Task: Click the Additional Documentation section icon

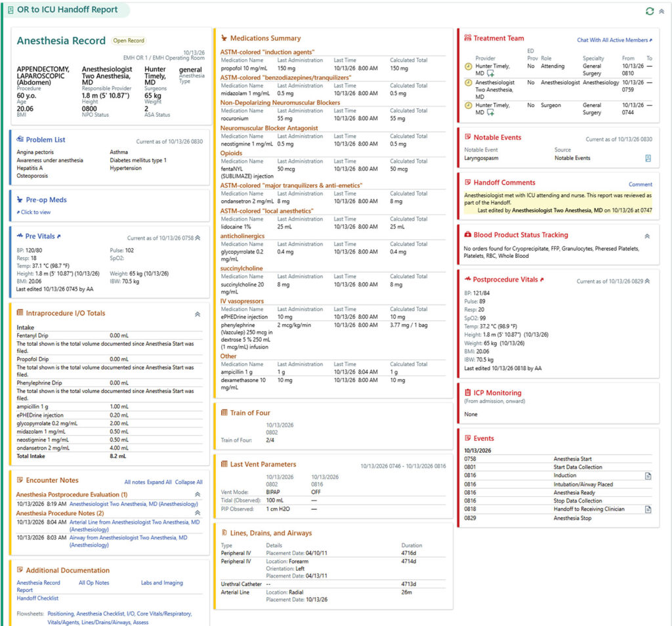Action: pyautogui.click(x=20, y=570)
